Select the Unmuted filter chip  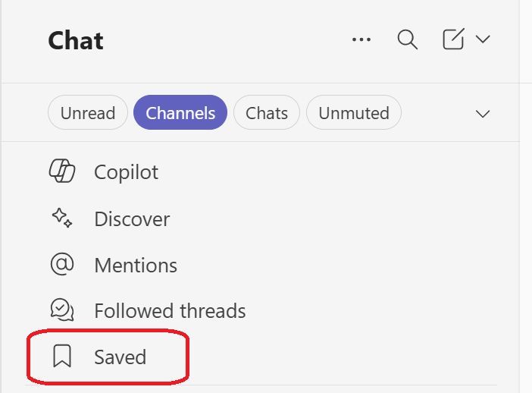pos(354,112)
